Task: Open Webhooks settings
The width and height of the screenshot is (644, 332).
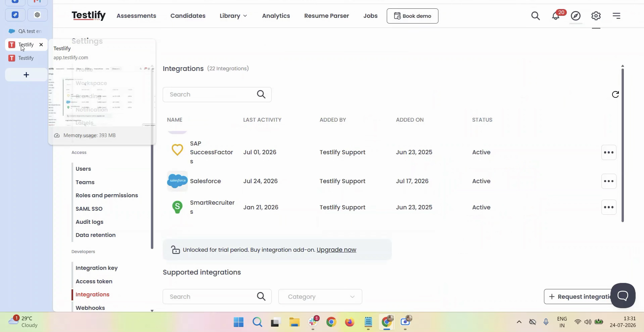Action: click(90, 308)
